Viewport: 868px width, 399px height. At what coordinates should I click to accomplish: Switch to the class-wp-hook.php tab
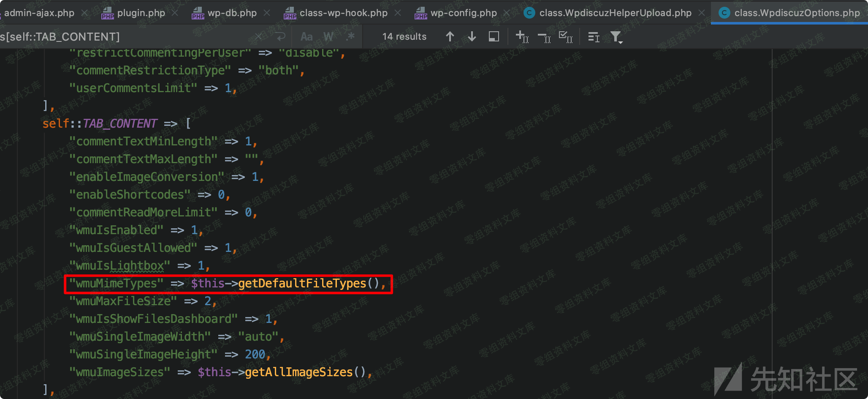[343, 13]
